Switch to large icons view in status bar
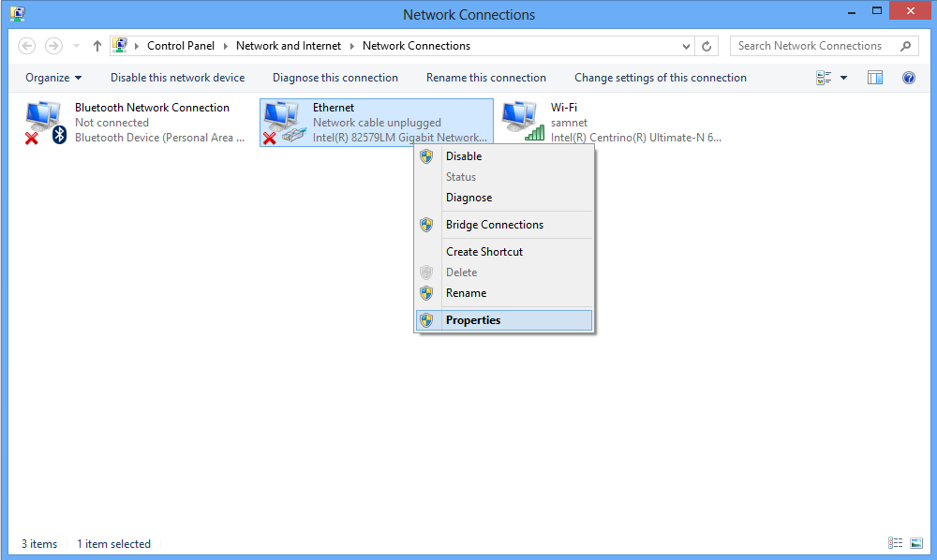The image size is (937, 560). (916, 543)
